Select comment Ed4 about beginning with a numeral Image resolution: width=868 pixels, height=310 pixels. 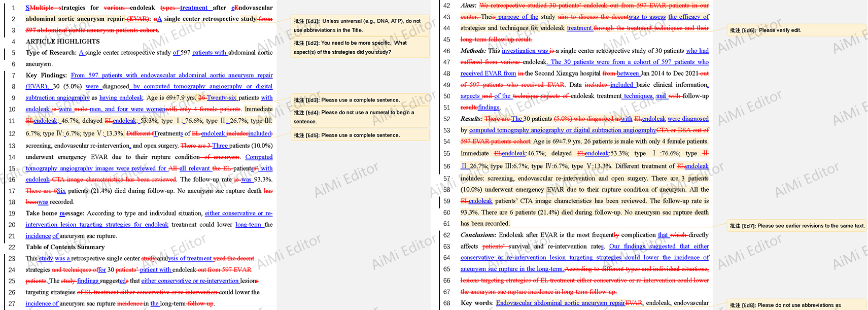pos(360,117)
